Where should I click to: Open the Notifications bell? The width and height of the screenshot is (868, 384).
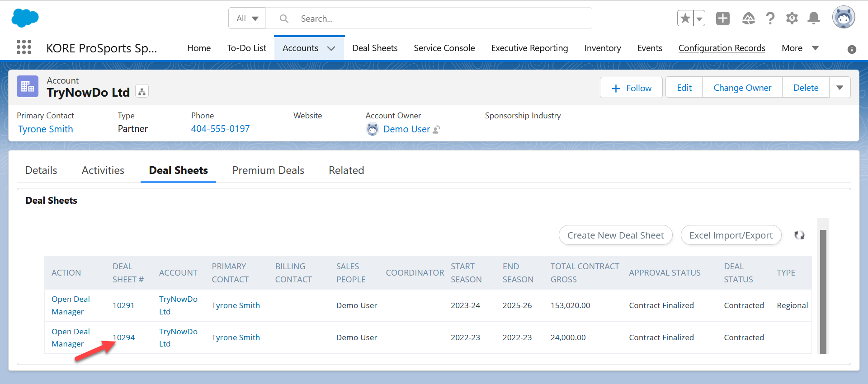[814, 19]
